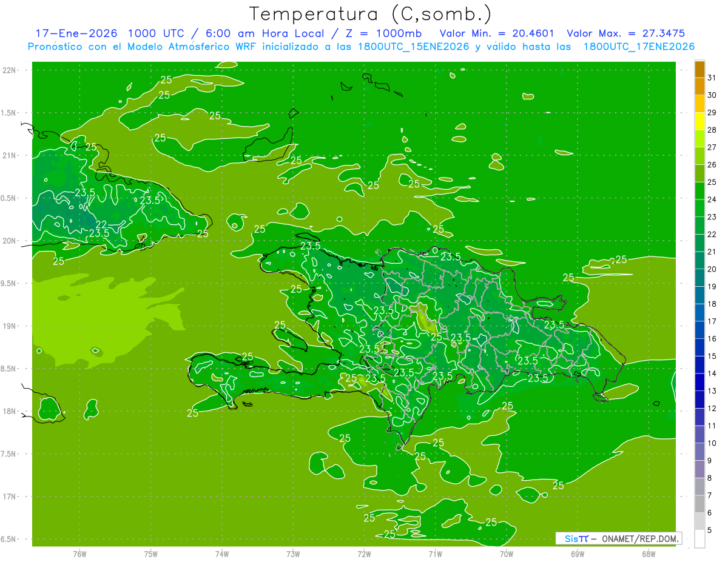Click color scale label '5'
This screenshot has width=728, height=562.
710,530
